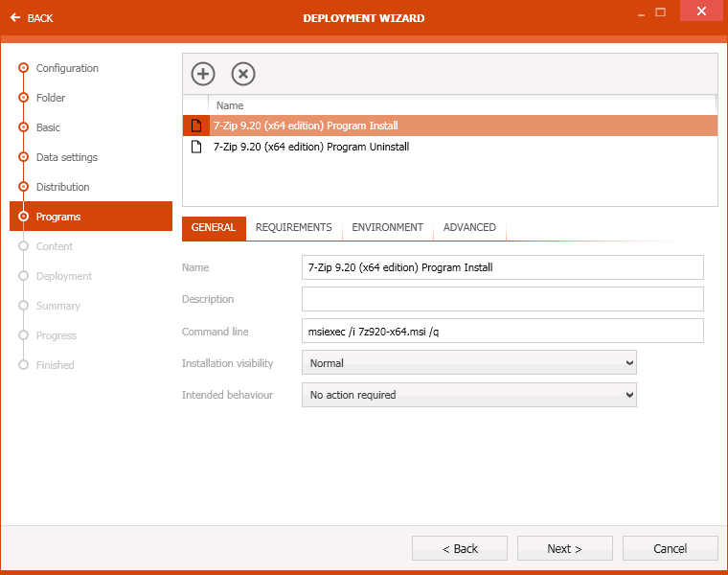This screenshot has height=575, width=728.
Task: Focus the empty Description field
Action: click(502, 299)
